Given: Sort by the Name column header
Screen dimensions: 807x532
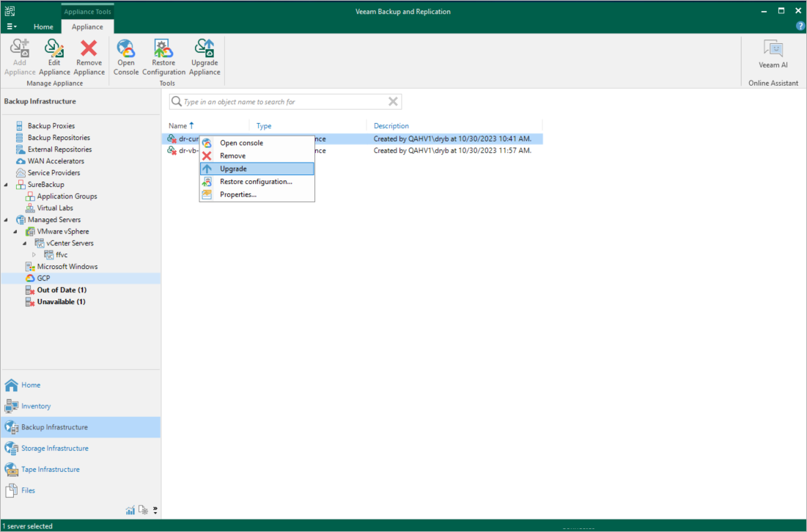Looking at the screenshot, I should point(177,125).
